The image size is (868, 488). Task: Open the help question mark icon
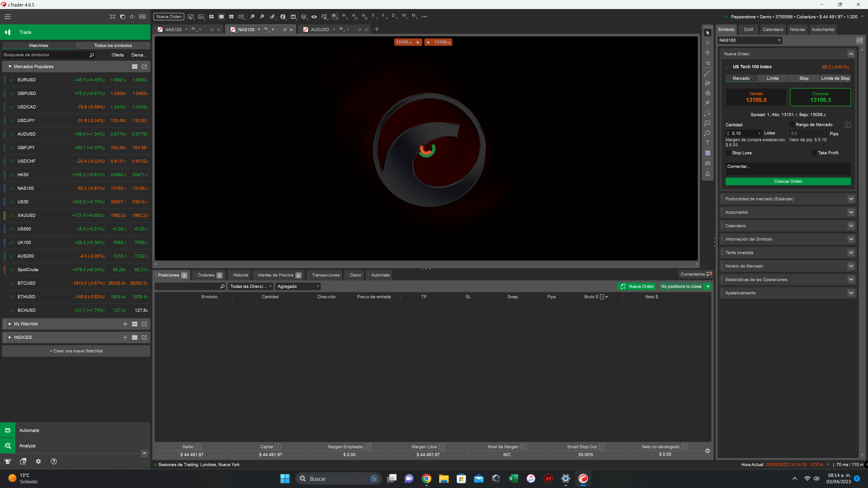pos(54,461)
